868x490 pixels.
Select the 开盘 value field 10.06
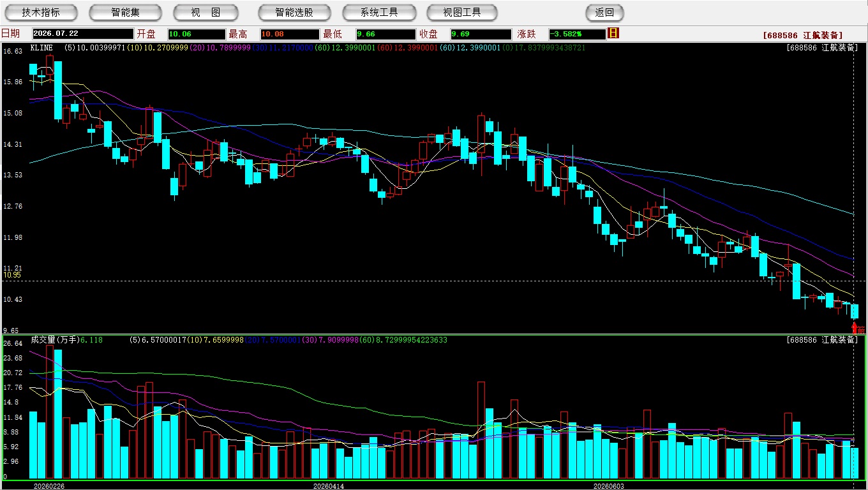(x=197, y=34)
